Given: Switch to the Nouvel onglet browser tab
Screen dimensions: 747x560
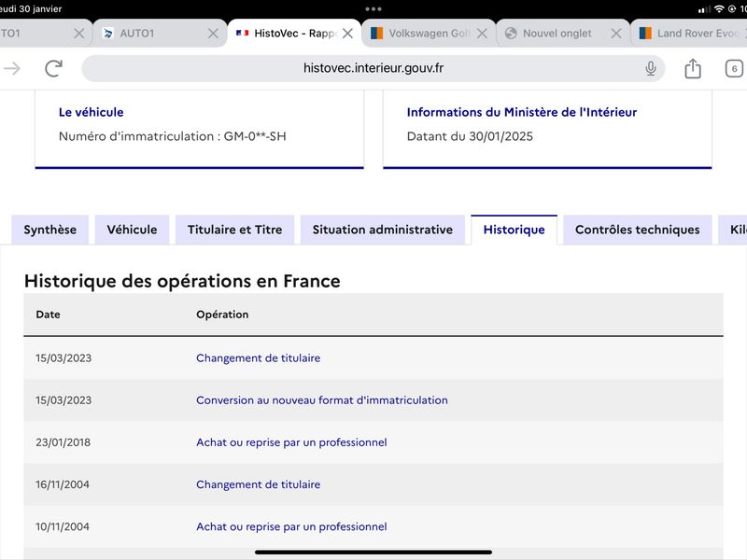Looking at the screenshot, I should (x=563, y=34).
